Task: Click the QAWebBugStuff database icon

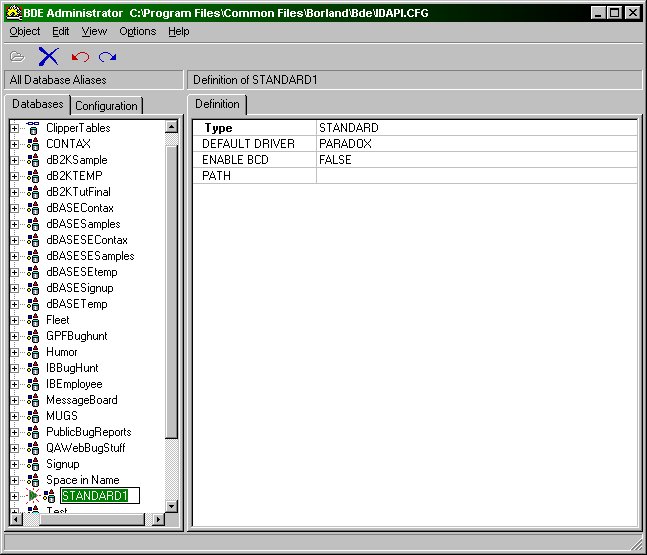Action: point(33,448)
